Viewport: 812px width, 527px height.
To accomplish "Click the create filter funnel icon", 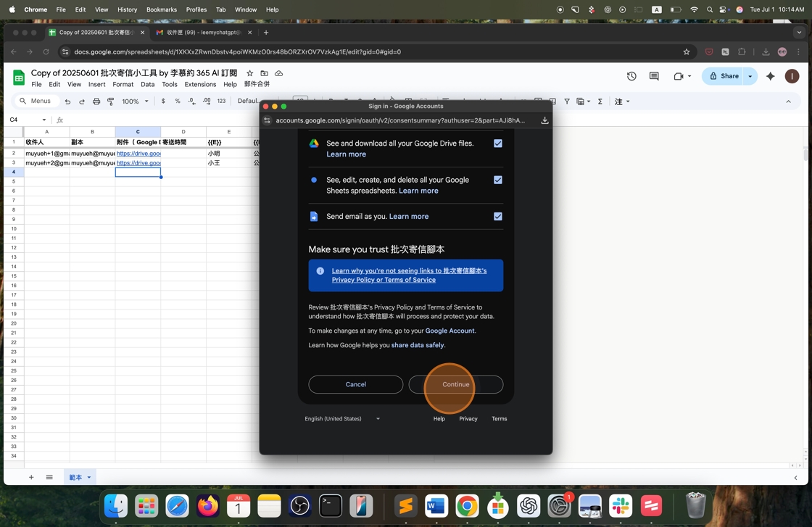I will tap(567, 101).
